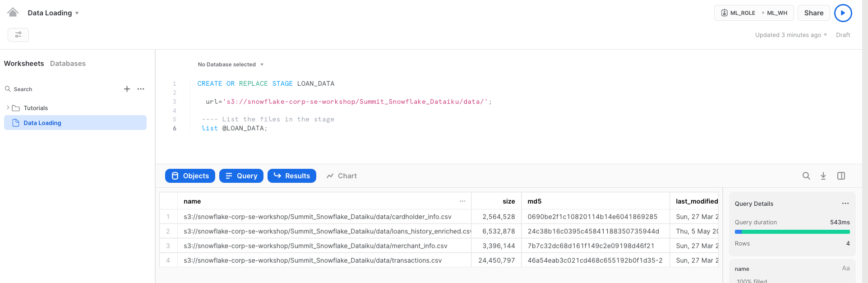Run the query with play button
This screenshot has width=868, height=283.
tap(843, 13)
